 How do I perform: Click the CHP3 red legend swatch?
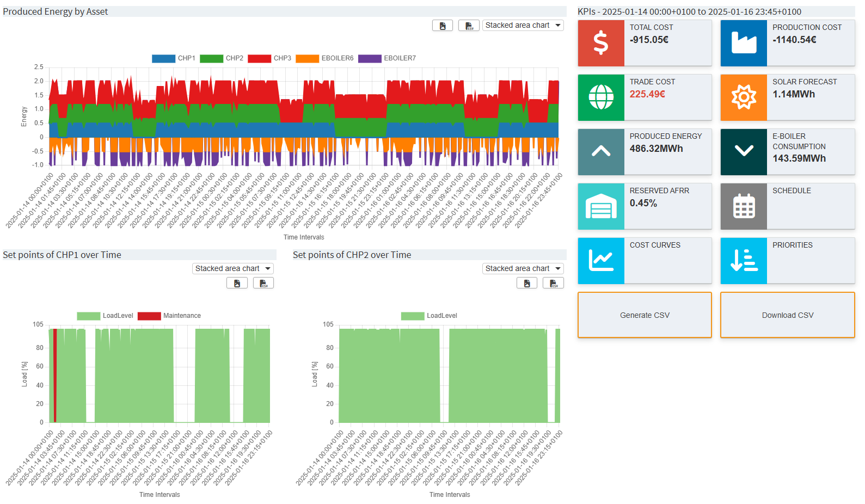click(x=260, y=58)
